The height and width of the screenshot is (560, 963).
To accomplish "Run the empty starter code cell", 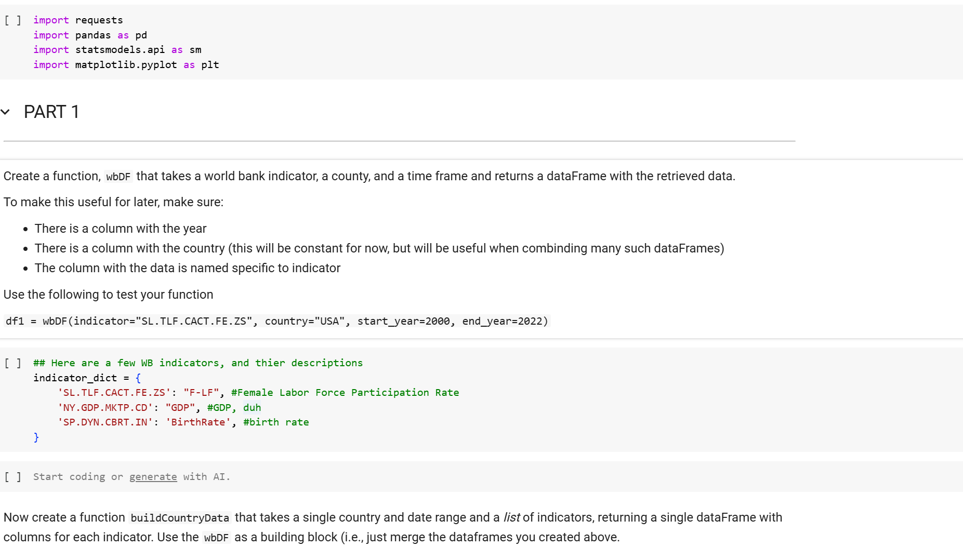I will click(x=13, y=476).
